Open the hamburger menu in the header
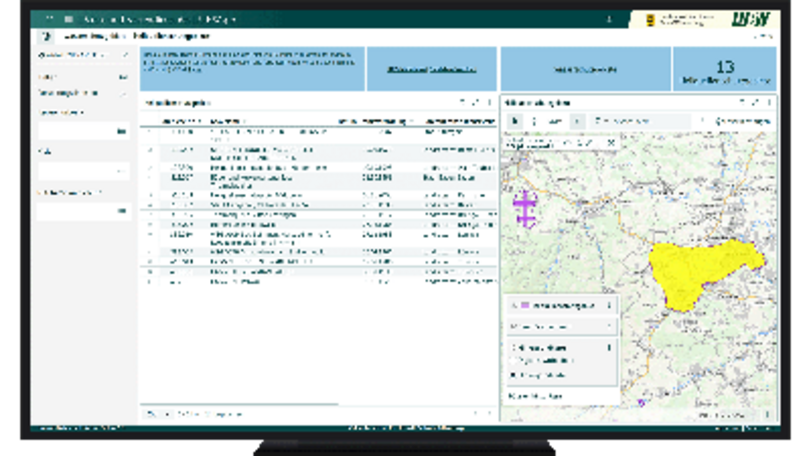The width and height of the screenshot is (810, 456). coord(46,19)
